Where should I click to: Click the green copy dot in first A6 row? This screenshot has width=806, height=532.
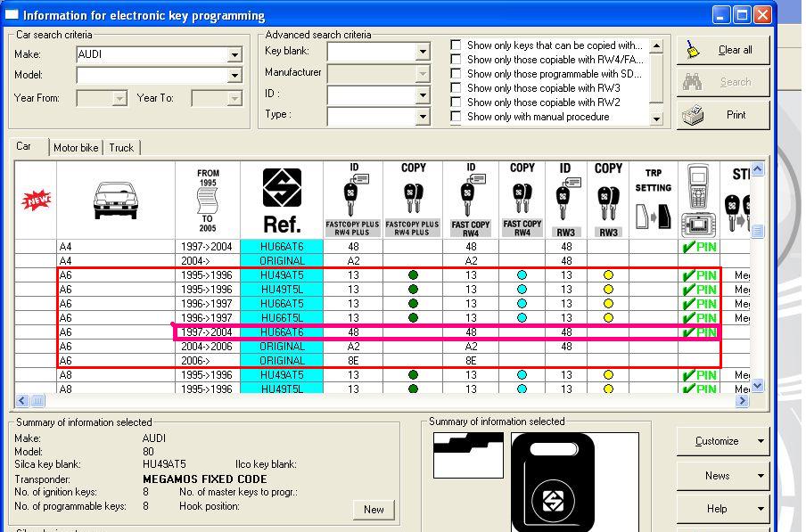[413, 275]
